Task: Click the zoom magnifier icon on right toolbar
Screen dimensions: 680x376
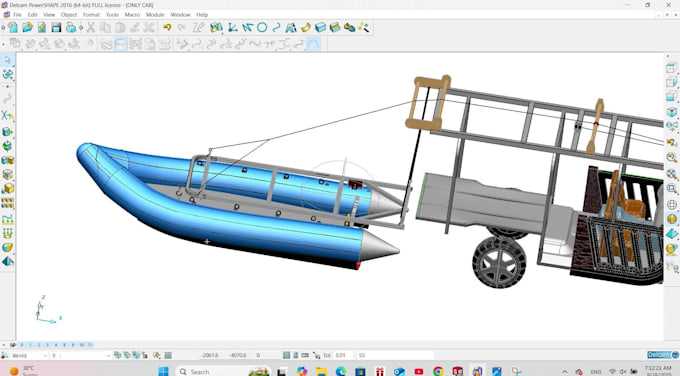Action: click(671, 189)
